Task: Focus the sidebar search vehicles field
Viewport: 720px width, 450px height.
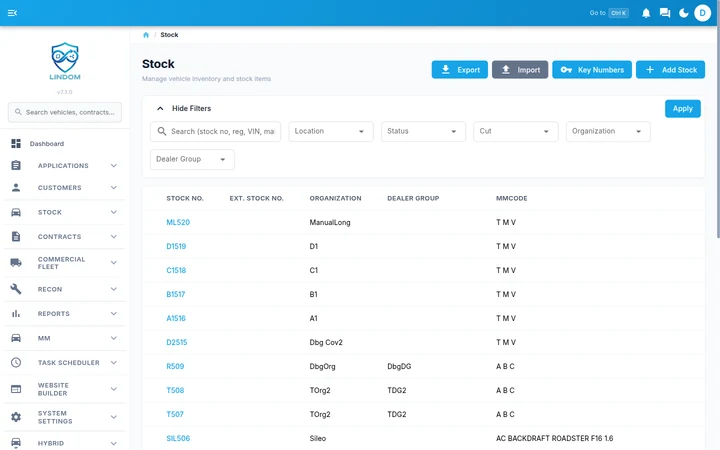Action: tap(65, 112)
